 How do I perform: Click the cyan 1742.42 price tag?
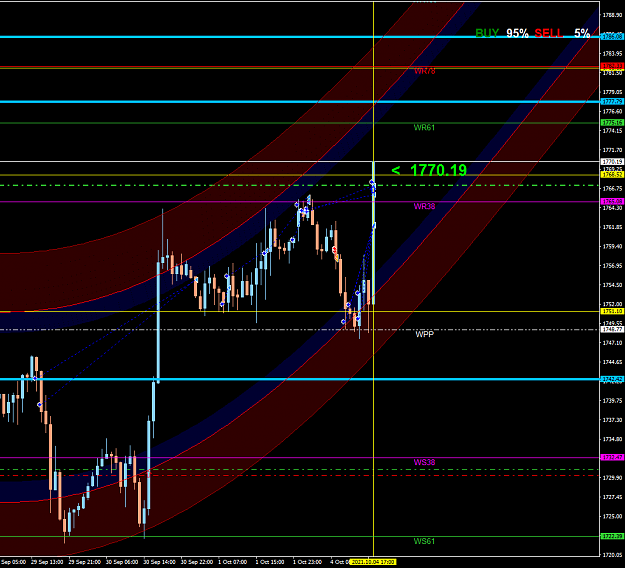click(612, 379)
